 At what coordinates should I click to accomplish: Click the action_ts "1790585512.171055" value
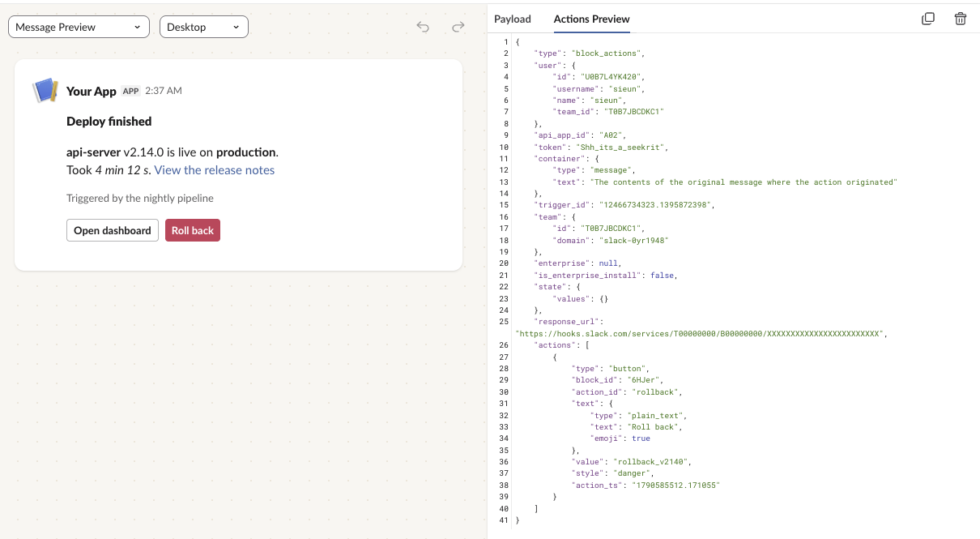pyautogui.click(x=674, y=485)
